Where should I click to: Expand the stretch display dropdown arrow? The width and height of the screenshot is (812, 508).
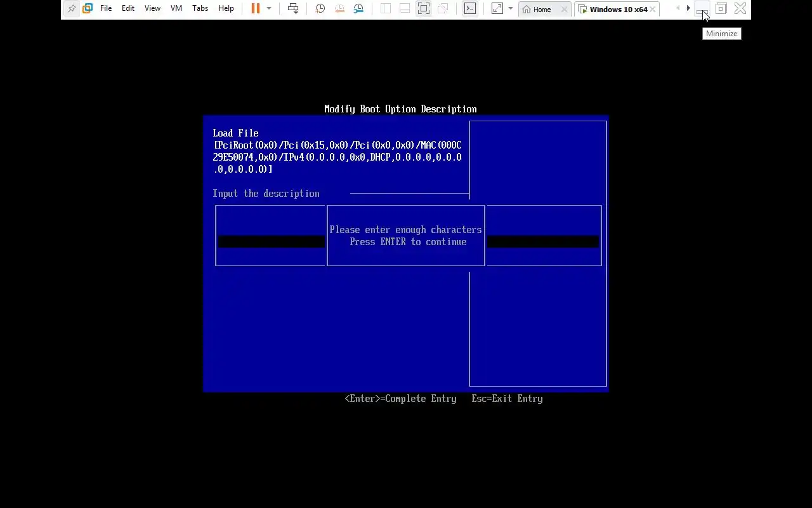click(511, 9)
